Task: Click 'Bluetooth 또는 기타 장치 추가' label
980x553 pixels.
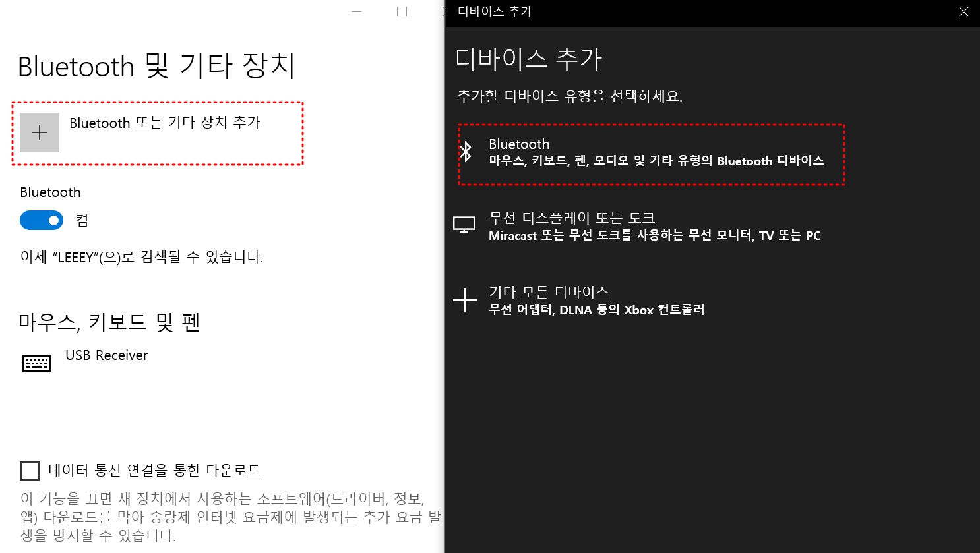Action: click(x=165, y=123)
